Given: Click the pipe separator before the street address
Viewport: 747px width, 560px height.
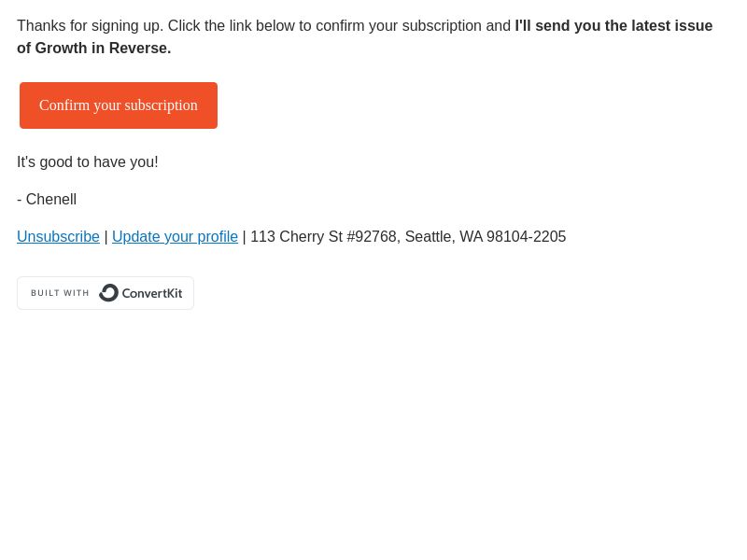Looking at the screenshot, I should coord(245,237).
